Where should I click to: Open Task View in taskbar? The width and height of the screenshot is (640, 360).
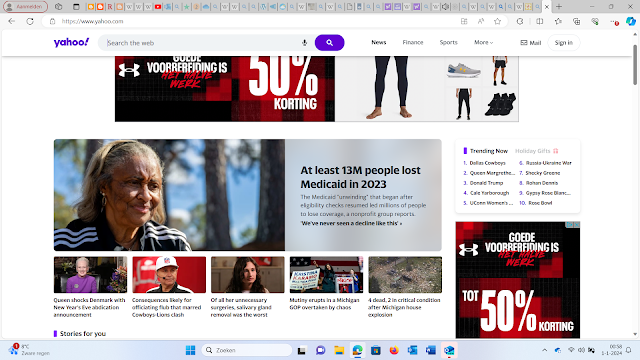[302, 350]
